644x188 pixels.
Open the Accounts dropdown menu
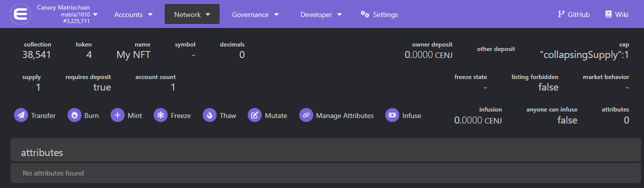(134, 14)
